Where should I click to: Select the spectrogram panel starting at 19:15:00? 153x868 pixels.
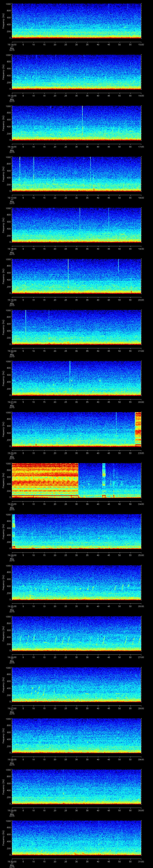click(76, 72)
